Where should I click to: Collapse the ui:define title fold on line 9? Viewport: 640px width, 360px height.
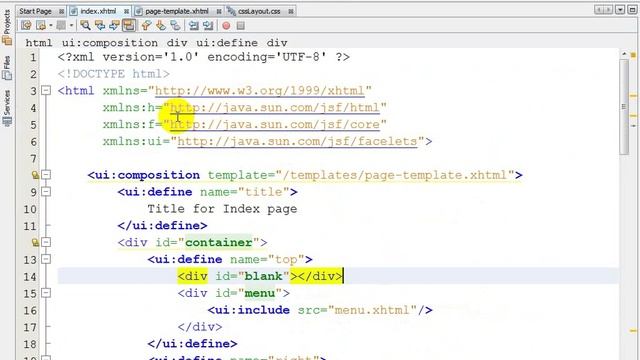pyautogui.click(x=46, y=191)
